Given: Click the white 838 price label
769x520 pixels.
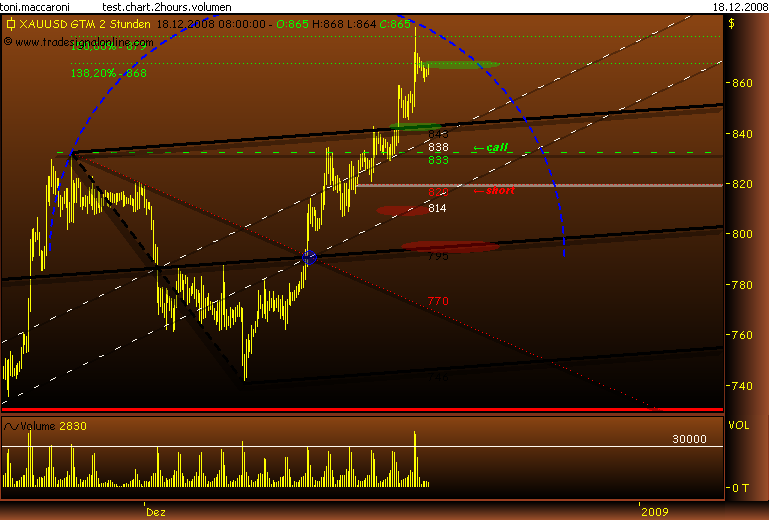Looking at the screenshot, I should point(438,147).
